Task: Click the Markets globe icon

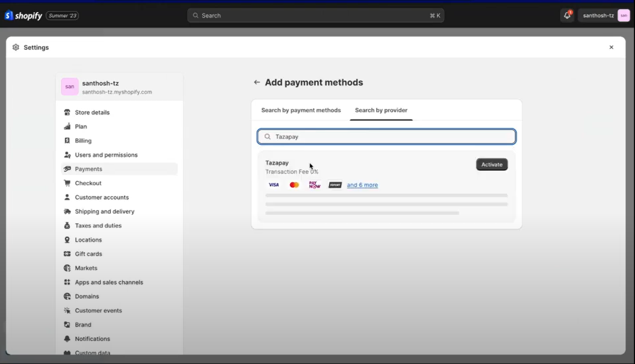Action: pos(67,268)
